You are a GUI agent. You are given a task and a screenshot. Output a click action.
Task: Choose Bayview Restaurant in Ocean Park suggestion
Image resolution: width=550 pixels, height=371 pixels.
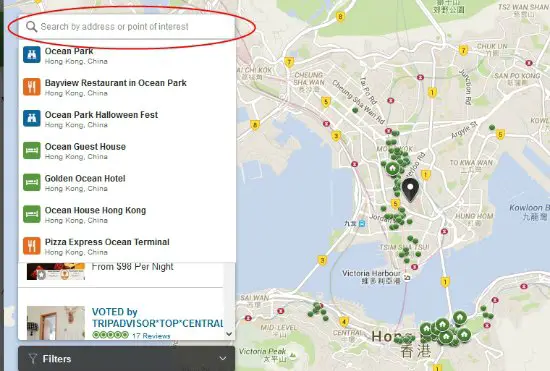coord(127,87)
